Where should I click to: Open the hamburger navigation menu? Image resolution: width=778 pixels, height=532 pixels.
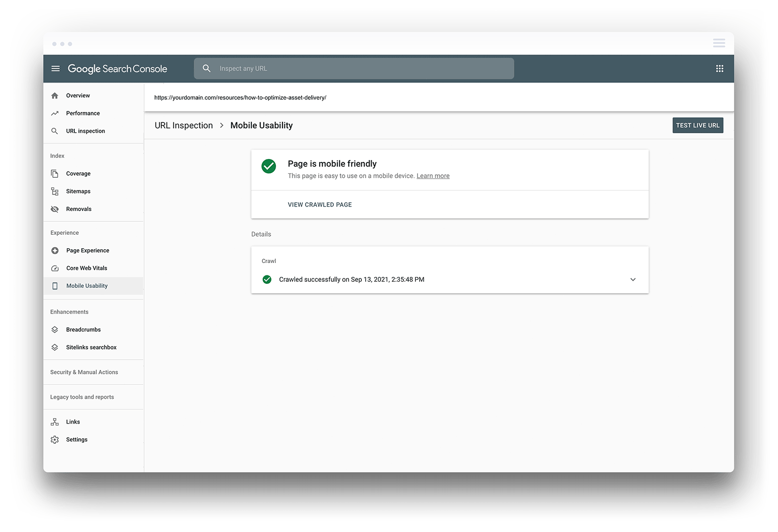[x=56, y=68]
